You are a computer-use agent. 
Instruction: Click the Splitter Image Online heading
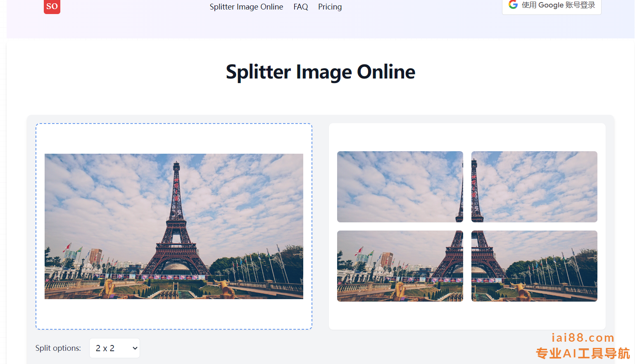pyautogui.click(x=321, y=72)
